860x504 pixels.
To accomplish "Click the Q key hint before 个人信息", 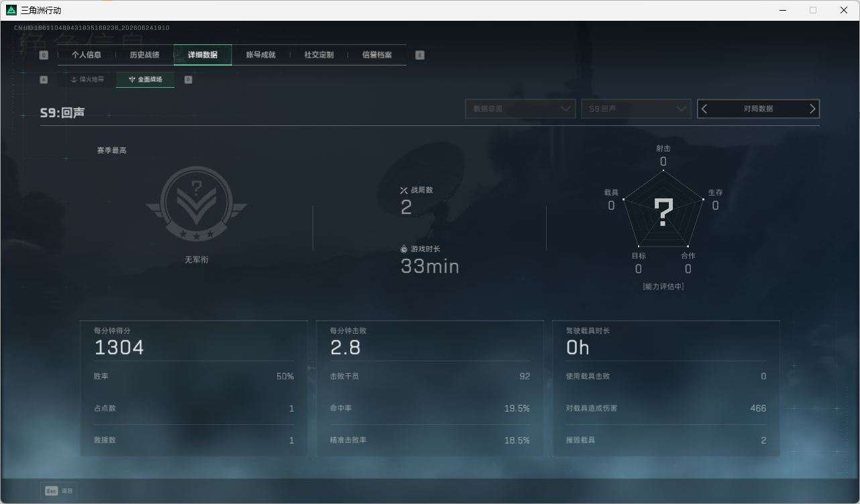I will pos(44,56).
